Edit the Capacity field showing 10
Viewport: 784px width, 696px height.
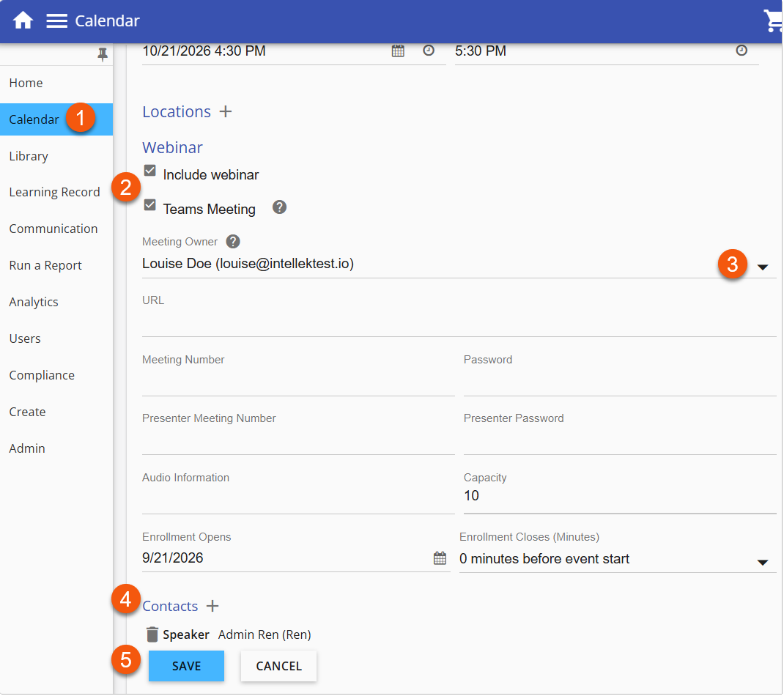(620, 496)
